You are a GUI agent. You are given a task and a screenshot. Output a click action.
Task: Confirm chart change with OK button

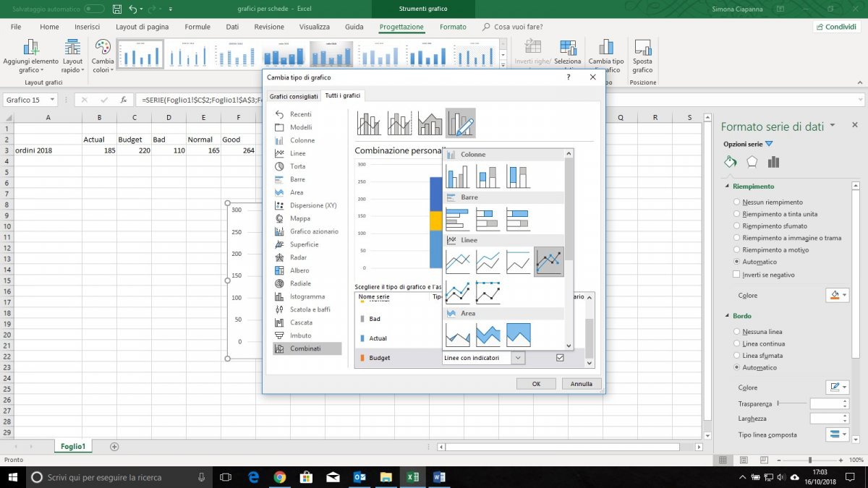536,383
